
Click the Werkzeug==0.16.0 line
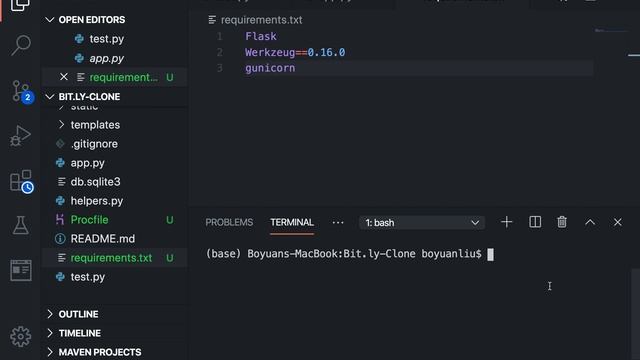pos(295,52)
